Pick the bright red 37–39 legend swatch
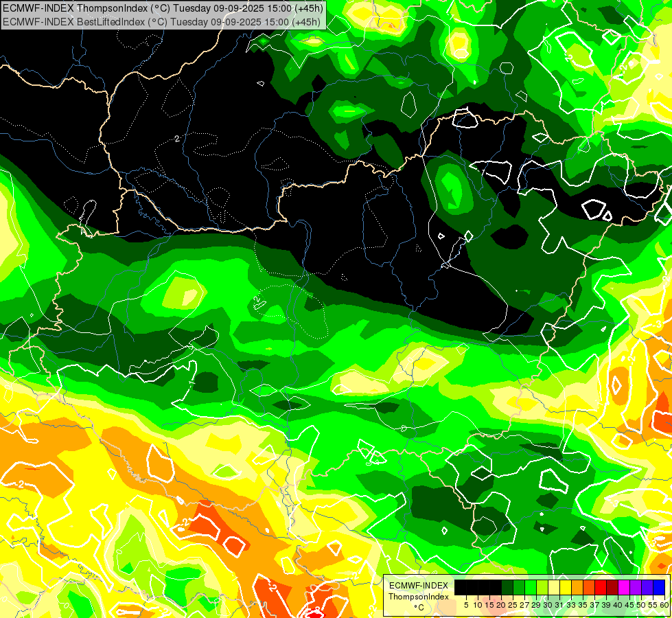Image resolution: width=672 pixels, height=618 pixels. click(600, 587)
